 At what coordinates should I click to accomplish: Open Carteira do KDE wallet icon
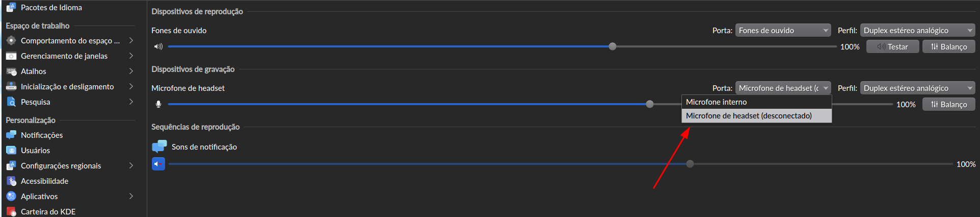(x=11, y=211)
